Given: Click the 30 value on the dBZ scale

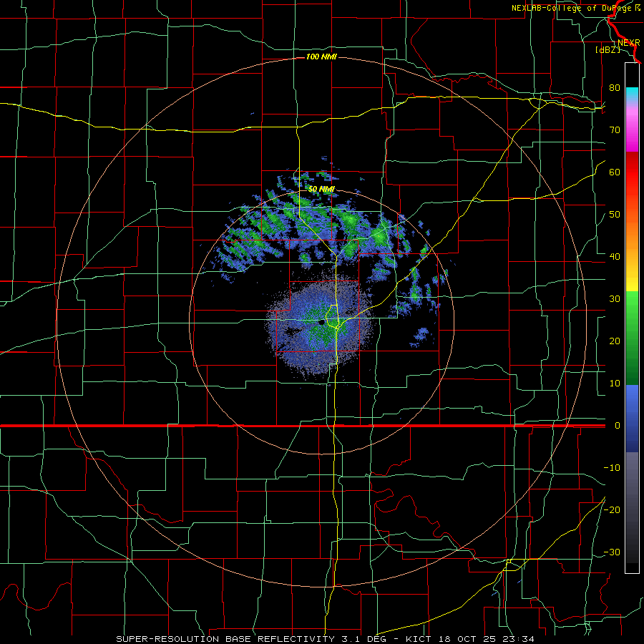Looking at the screenshot, I should coord(615,298).
